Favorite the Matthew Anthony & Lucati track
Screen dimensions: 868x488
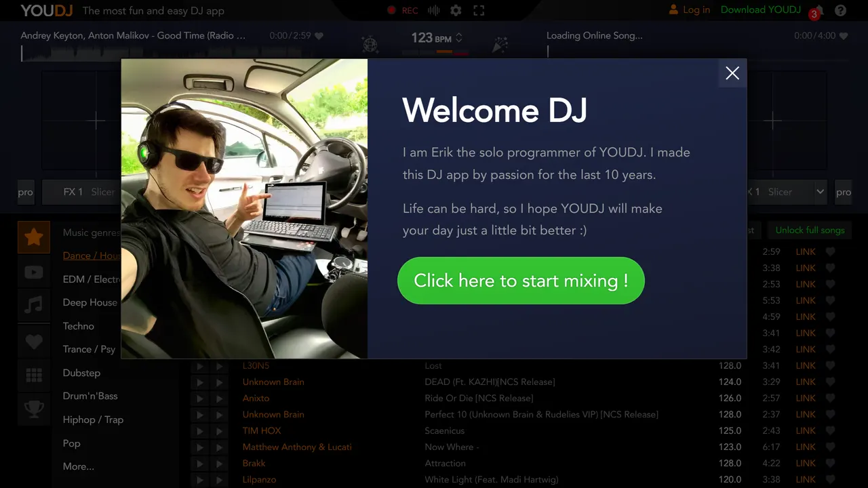click(830, 447)
